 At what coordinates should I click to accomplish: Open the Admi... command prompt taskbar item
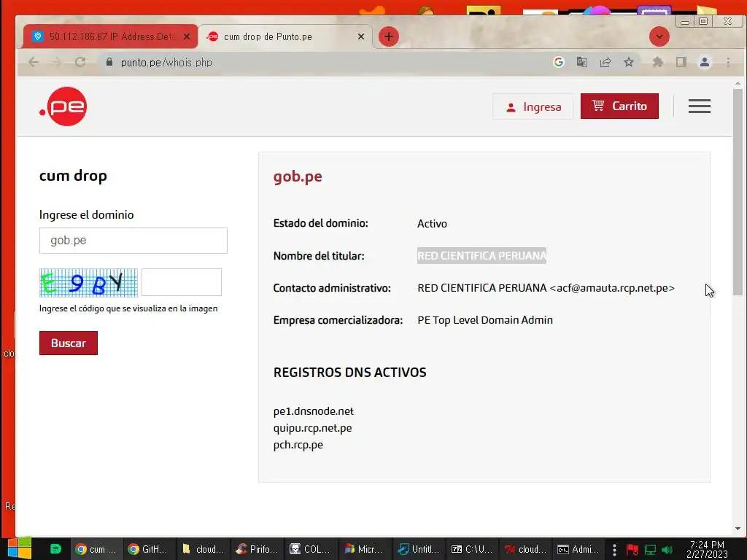pyautogui.click(x=578, y=549)
